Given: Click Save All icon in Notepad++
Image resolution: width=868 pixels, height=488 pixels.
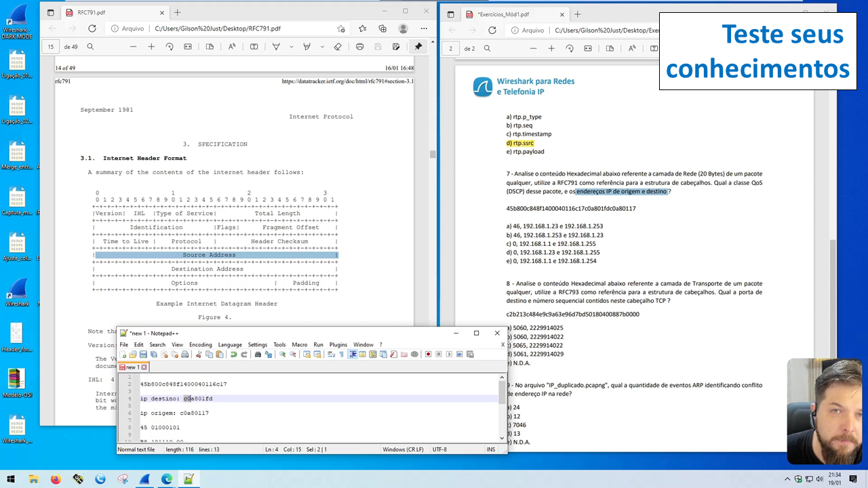Looking at the screenshot, I should pyautogui.click(x=153, y=354).
